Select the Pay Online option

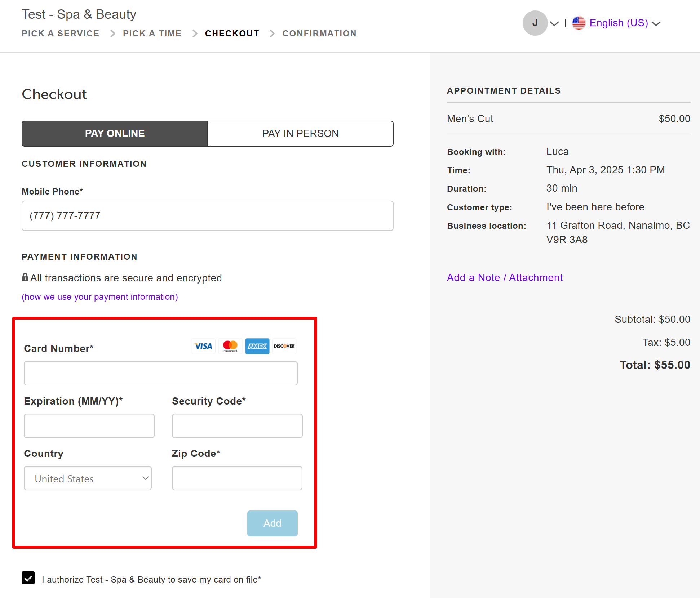(x=115, y=134)
